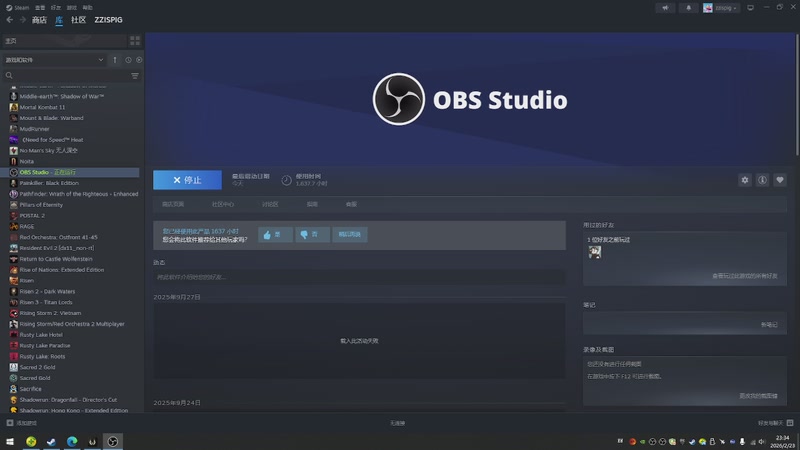Select No Man's Sky in the list
Screen dimensions: 800x450
[x=48, y=151]
